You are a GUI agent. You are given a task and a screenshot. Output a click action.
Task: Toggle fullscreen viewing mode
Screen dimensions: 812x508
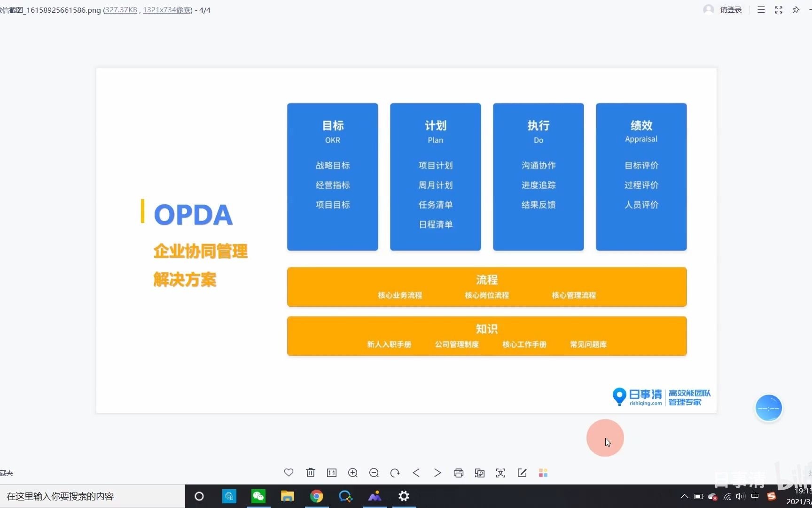[x=778, y=9]
